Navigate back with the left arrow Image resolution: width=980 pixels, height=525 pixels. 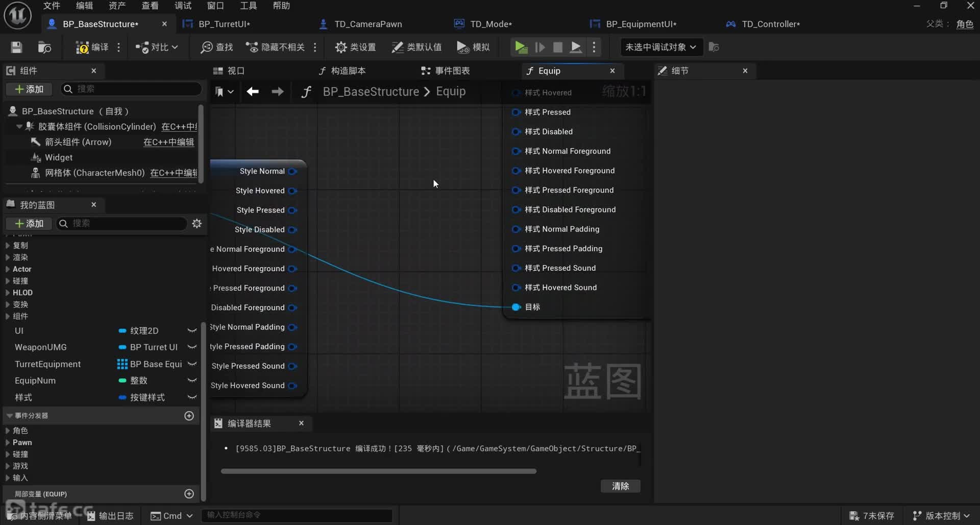coord(253,92)
